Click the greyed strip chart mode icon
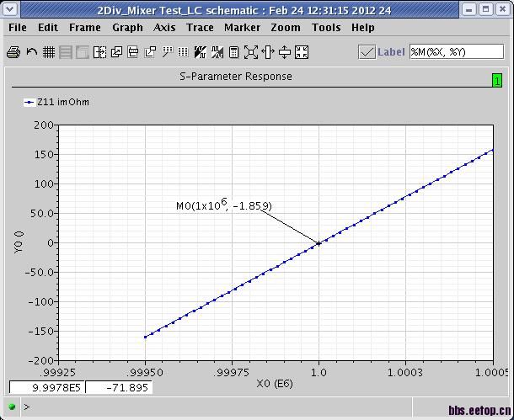Image resolution: width=514 pixels, height=420 pixels. pos(66,52)
